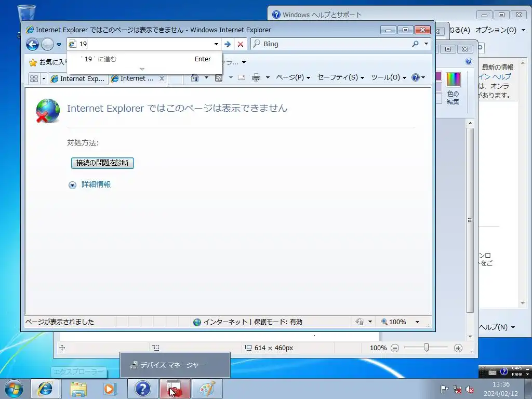The image size is (532, 399).
Task: Stop loading with the red X button
Action: 241,44
